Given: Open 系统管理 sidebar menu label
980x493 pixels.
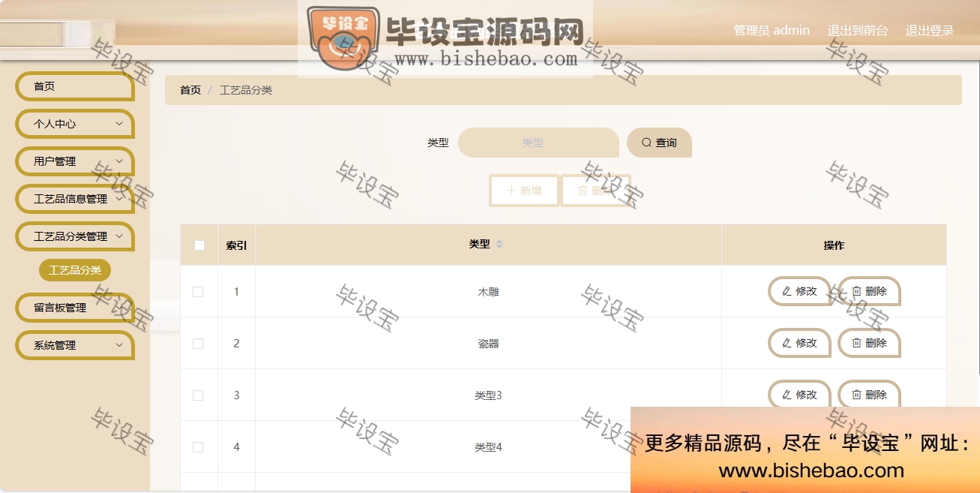Looking at the screenshot, I should point(55,345).
